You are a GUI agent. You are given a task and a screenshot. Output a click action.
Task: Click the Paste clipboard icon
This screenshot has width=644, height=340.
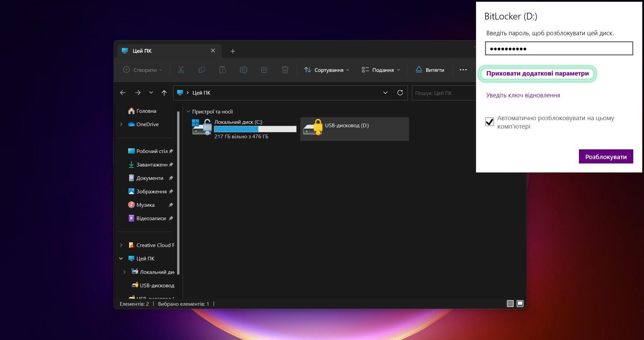(x=222, y=70)
